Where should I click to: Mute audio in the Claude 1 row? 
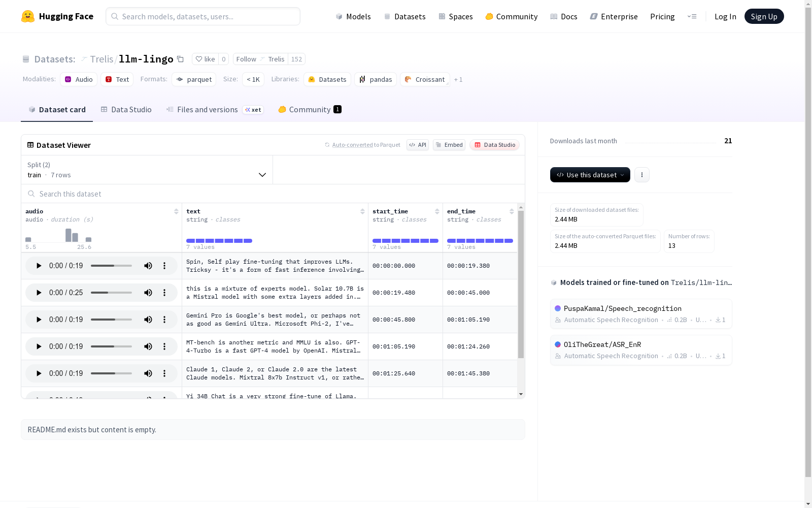coord(148,373)
